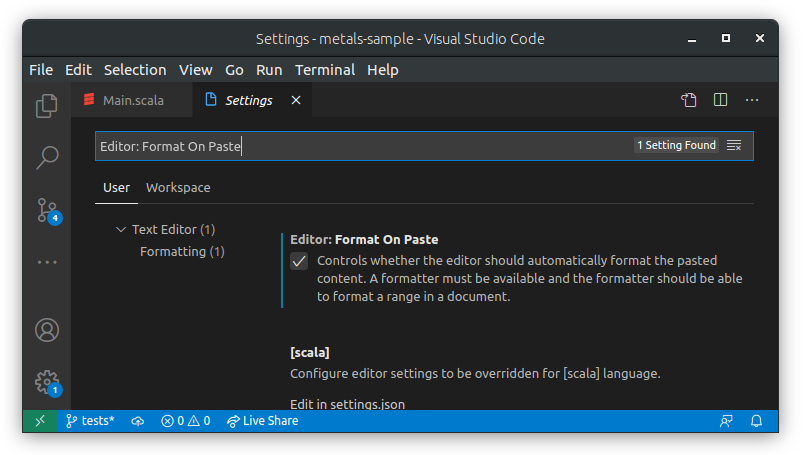Click Open Settings (JSON) icon in editor toolbar

point(689,100)
